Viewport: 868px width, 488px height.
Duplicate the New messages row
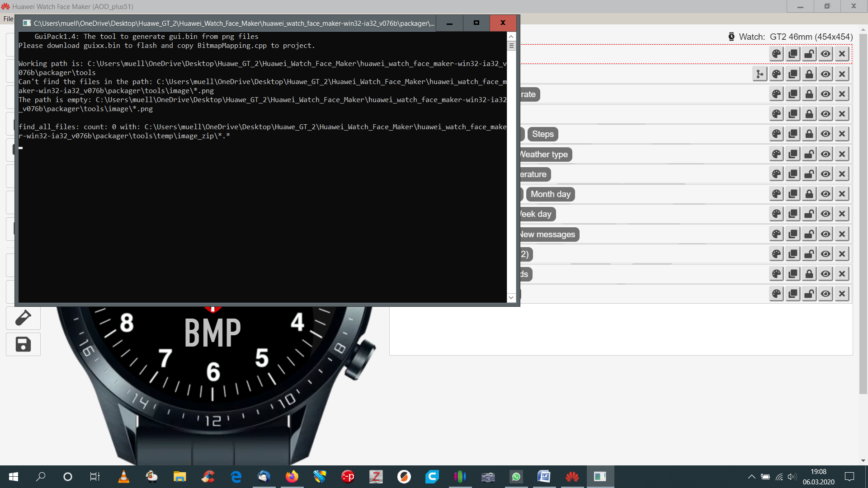point(793,234)
